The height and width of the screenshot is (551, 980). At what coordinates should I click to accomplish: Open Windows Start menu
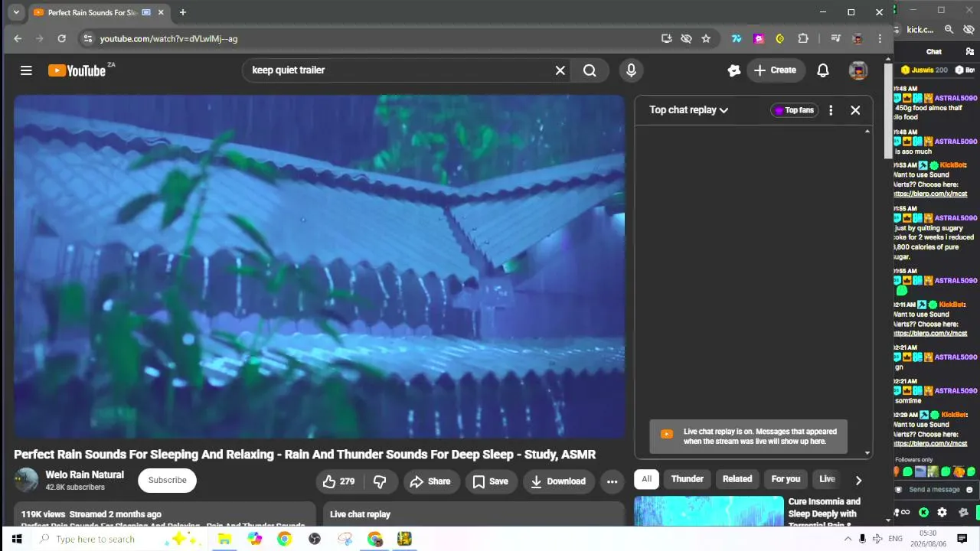pyautogui.click(x=16, y=539)
